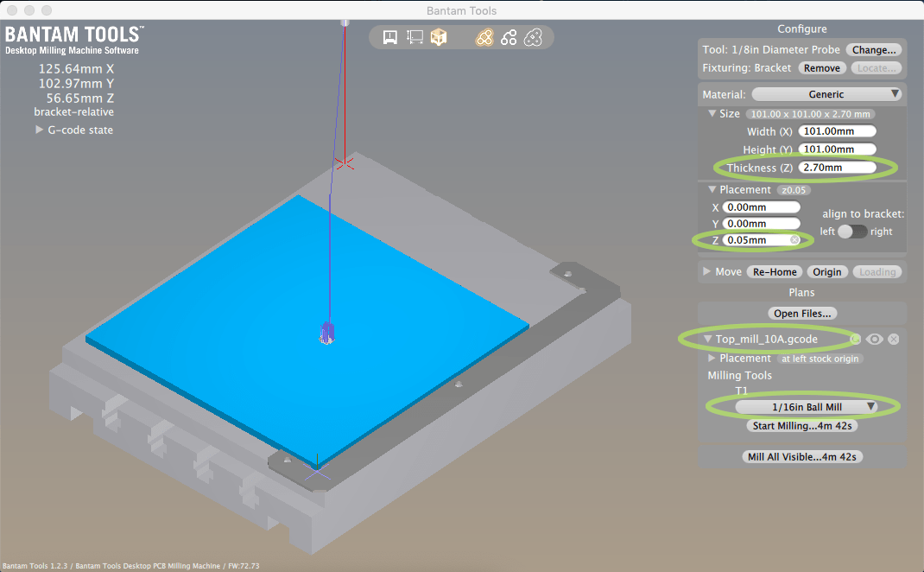Collapse the Top_mill_10A.gcode plan
Viewport: 924px width, 572px height.
coord(708,339)
